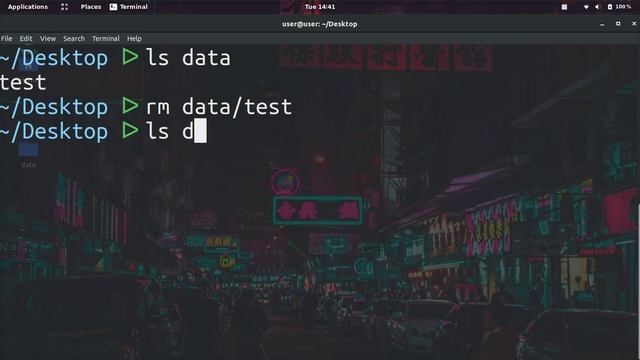Open the Help menu in terminal
This screenshot has width=640, height=360.
point(134,38)
